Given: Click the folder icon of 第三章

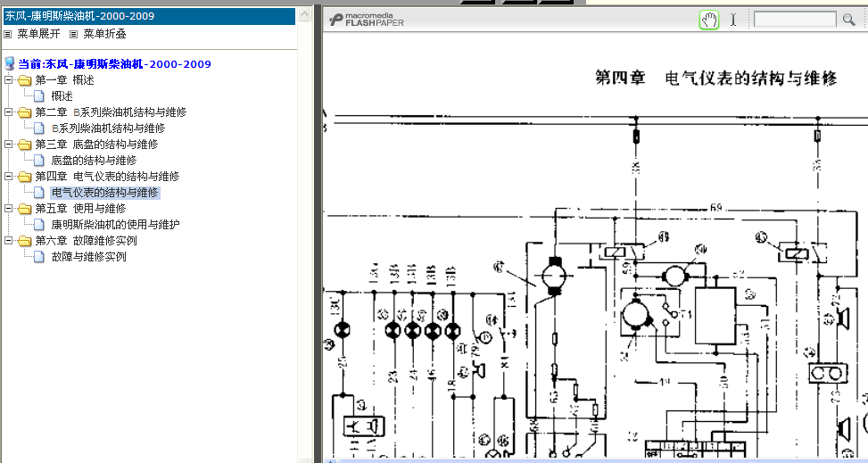Looking at the screenshot, I should pyautogui.click(x=24, y=145).
